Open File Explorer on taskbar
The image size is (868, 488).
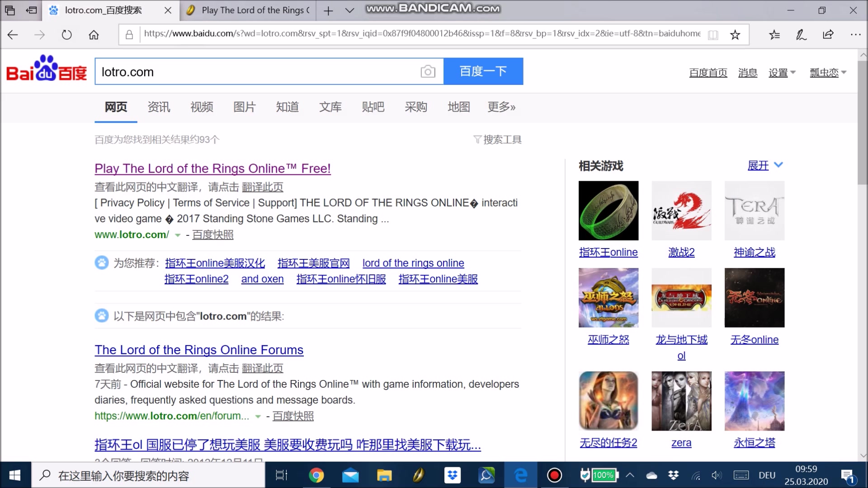(x=384, y=475)
